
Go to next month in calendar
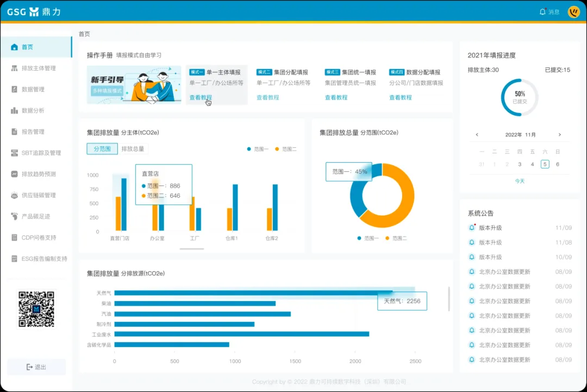(560, 135)
